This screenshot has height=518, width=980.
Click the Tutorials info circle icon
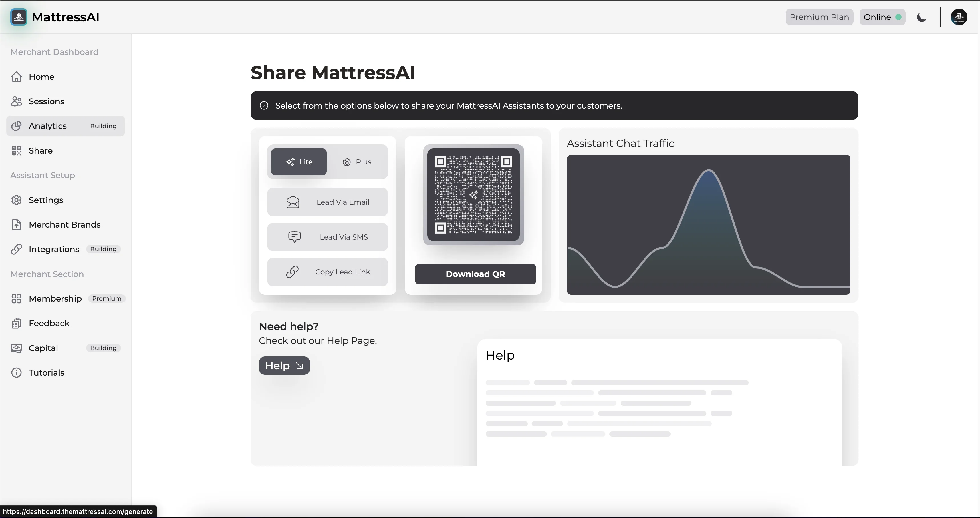click(x=16, y=373)
